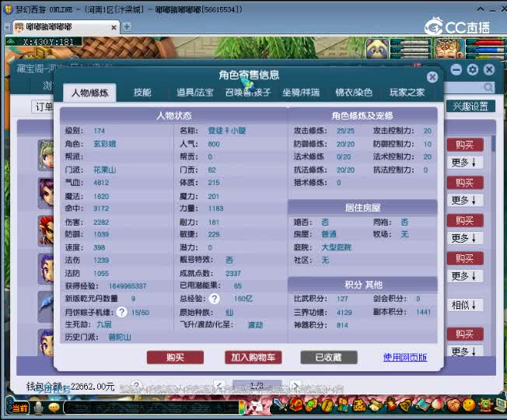Click the computer monitor icon at bottom right
The height and width of the screenshot is (420, 507).
click(x=500, y=404)
